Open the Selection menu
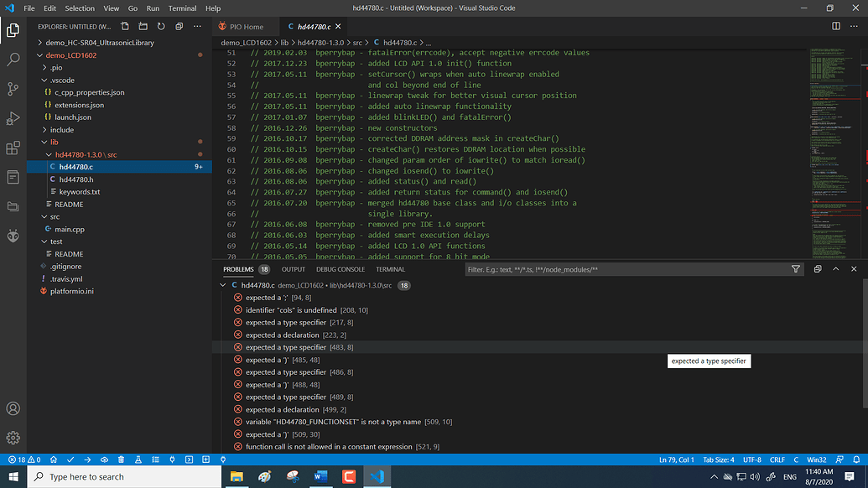Image resolution: width=868 pixels, height=488 pixels. click(x=80, y=8)
